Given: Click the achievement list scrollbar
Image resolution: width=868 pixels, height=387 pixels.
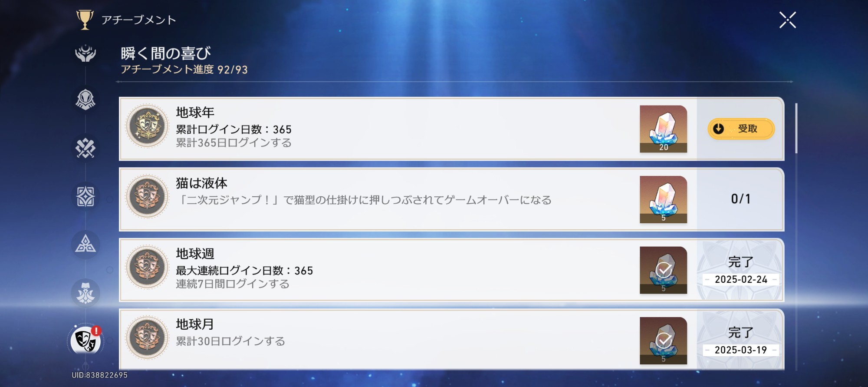Looking at the screenshot, I should [x=796, y=129].
